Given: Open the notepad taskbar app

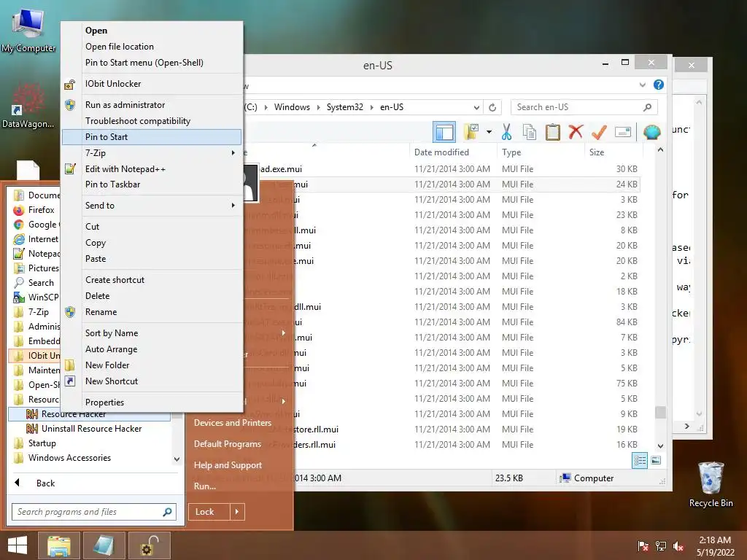Looking at the screenshot, I should pyautogui.click(x=104, y=545).
